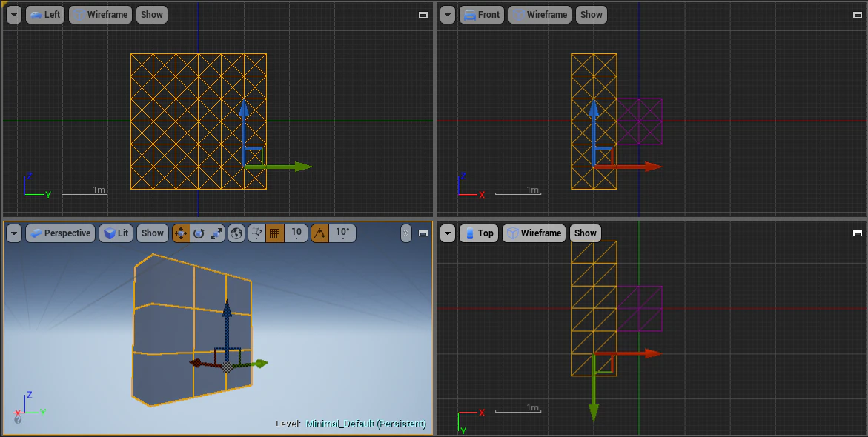Select the rotate transform tool
Viewport: 868px width, 437px height.
[198, 233]
